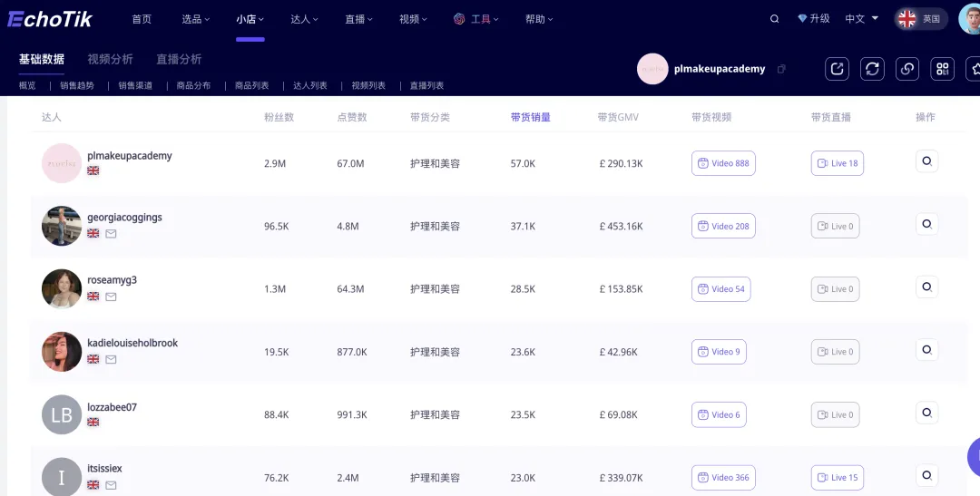The height and width of the screenshot is (496, 980).
Task: Click the QR code grid icon
Action: pyautogui.click(x=942, y=69)
